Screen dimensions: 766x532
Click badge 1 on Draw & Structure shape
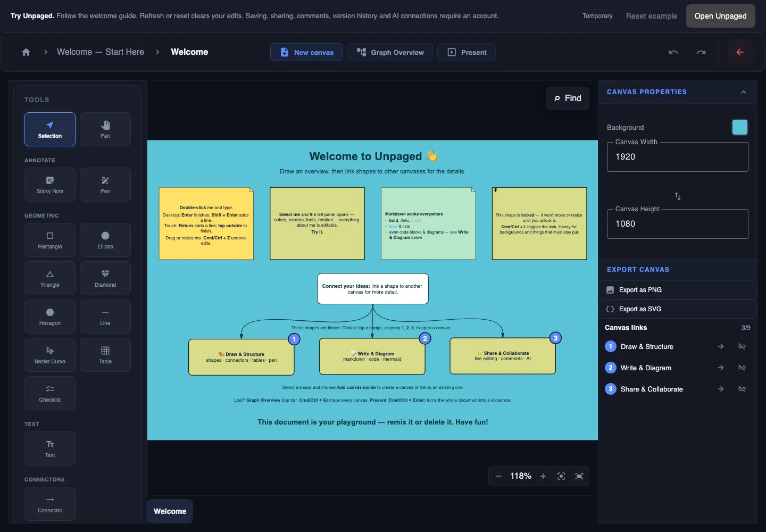pos(294,339)
